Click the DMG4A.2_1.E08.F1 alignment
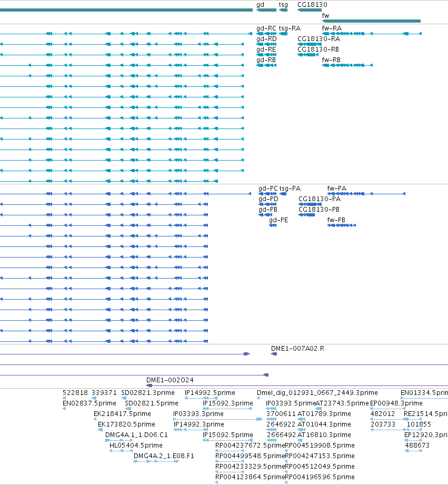 pyautogui.click(x=156, y=461)
